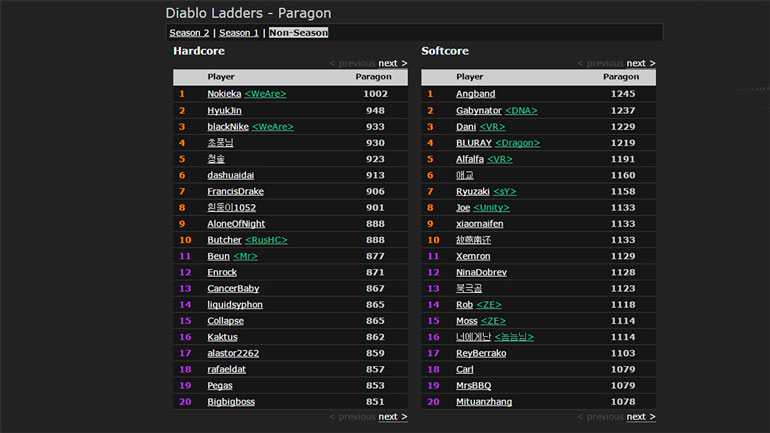Open player Alfalfa's profile
Image resolution: width=770 pixels, height=433 pixels.
pyautogui.click(x=470, y=159)
